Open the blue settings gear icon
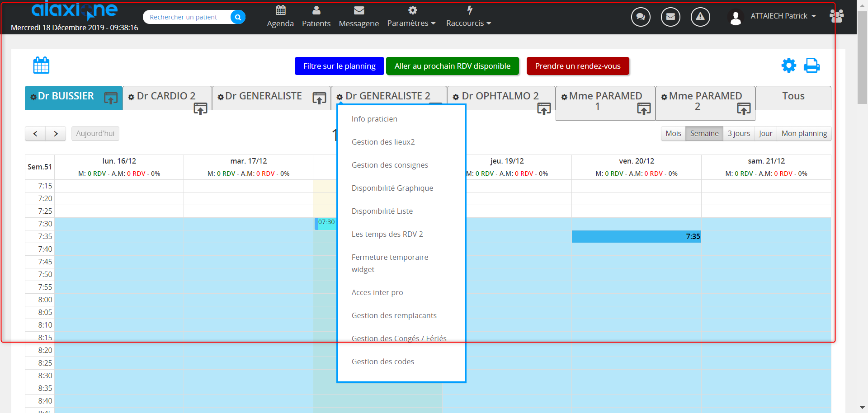Viewport: 868px width, 413px height. tap(788, 66)
